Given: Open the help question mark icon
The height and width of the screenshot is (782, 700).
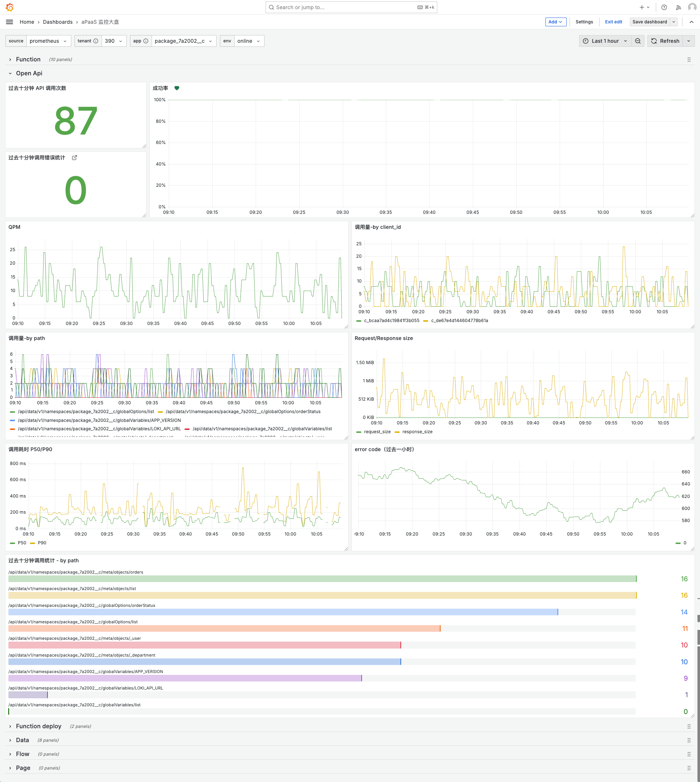Looking at the screenshot, I should (x=664, y=7).
